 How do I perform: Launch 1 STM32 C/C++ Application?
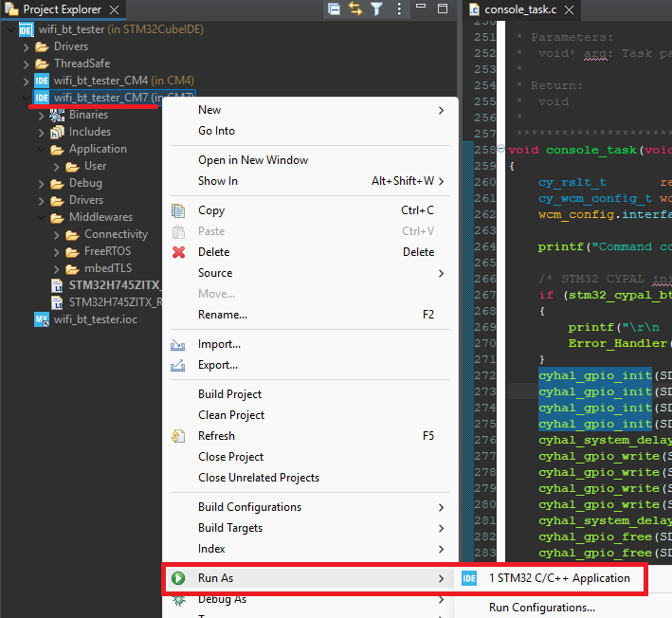pyautogui.click(x=558, y=578)
